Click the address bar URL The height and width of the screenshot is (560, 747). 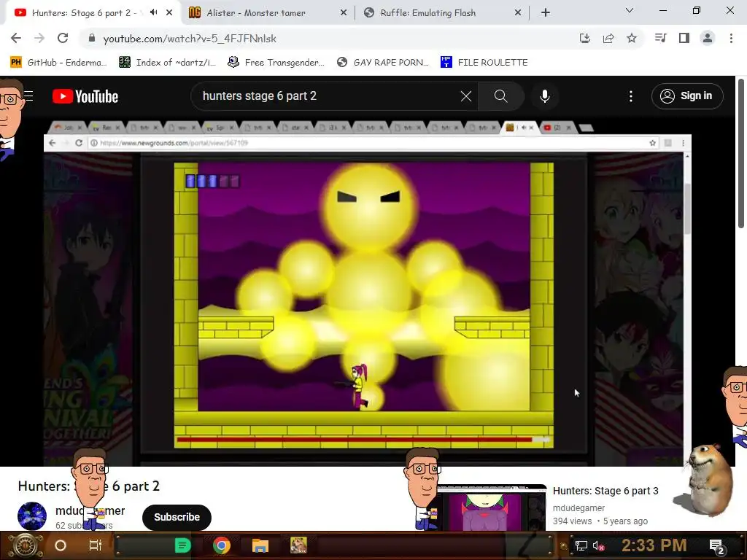tap(190, 39)
